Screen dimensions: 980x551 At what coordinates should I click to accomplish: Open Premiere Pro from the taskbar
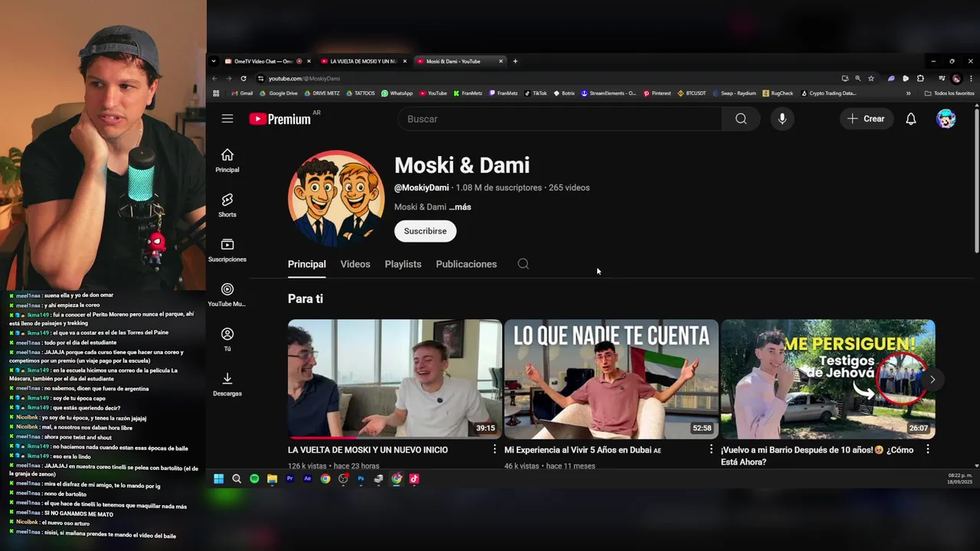click(x=289, y=479)
